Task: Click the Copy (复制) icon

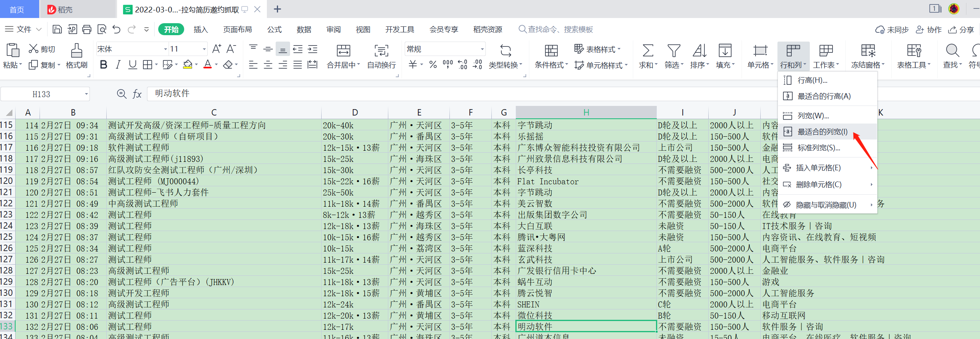Action: (33, 65)
